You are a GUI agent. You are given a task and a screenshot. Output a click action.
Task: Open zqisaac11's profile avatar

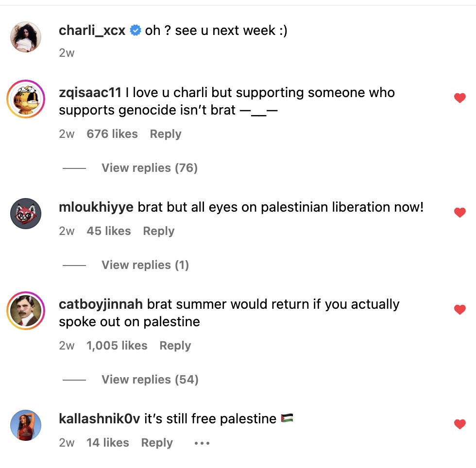coord(26,99)
